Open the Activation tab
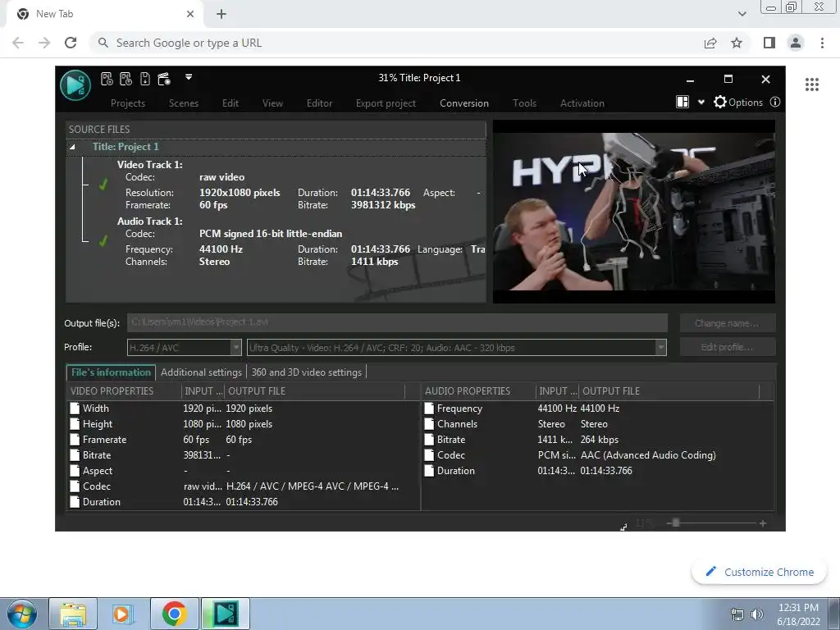Screen dimensions: 840x630 click(x=582, y=103)
